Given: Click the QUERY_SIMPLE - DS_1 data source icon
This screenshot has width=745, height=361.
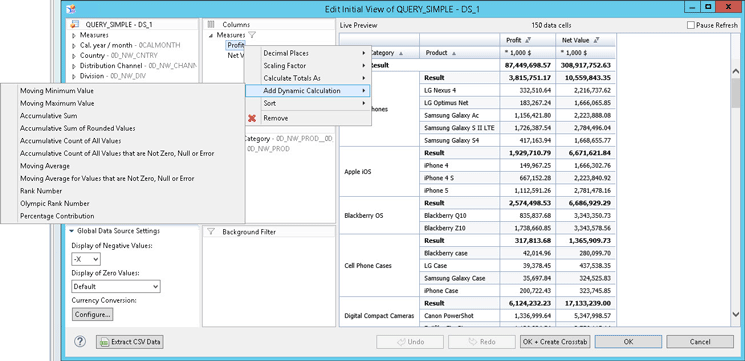Looking at the screenshot, I should [x=74, y=25].
